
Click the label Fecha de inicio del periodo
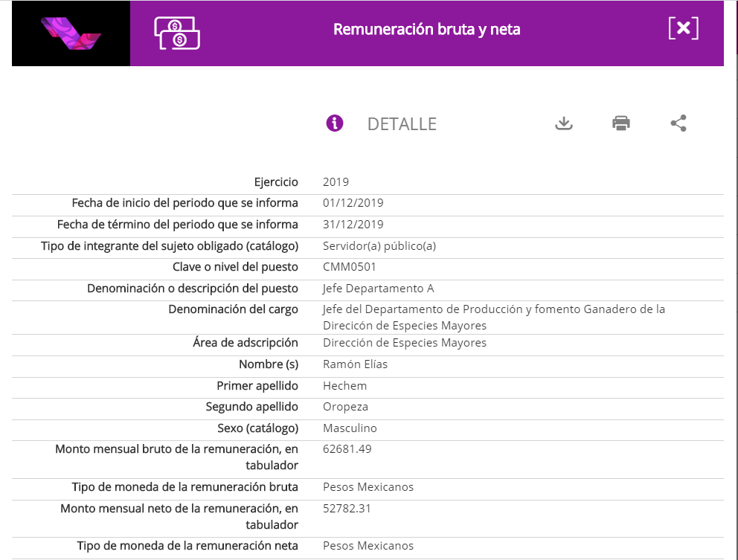[185, 203]
